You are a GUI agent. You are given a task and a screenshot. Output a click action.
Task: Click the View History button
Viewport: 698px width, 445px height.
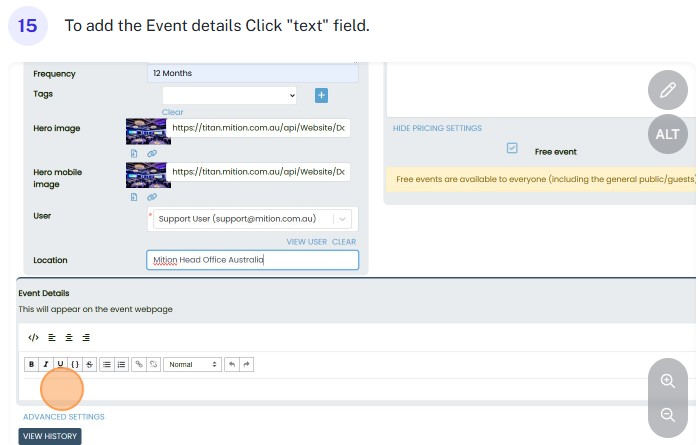(49, 436)
